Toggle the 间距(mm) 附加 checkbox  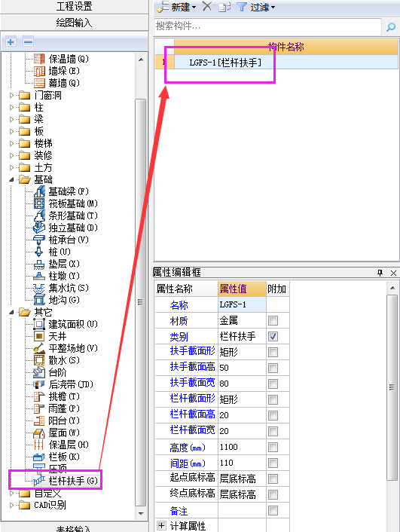click(273, 463)
